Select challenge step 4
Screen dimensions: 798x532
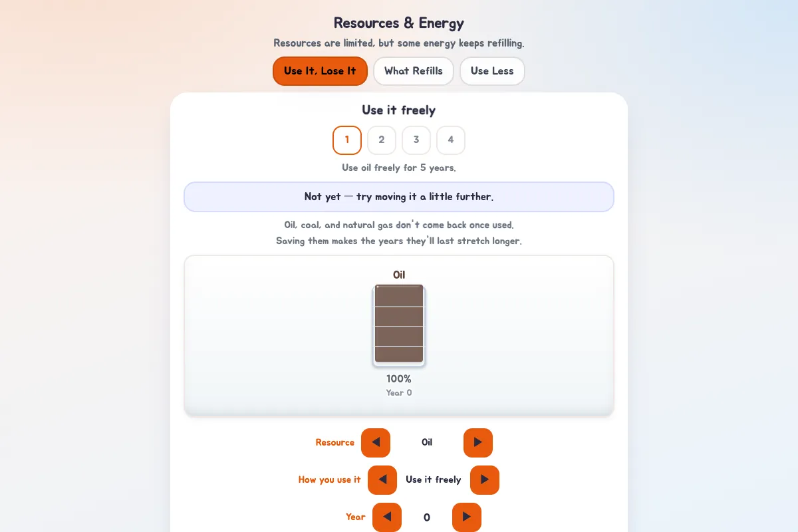click(451, 140)
